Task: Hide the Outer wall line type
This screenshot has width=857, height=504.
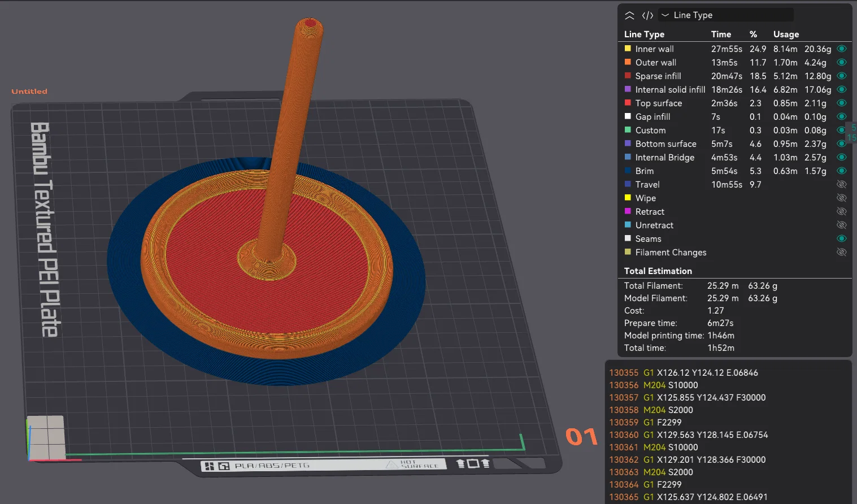Action: point(841,63)
